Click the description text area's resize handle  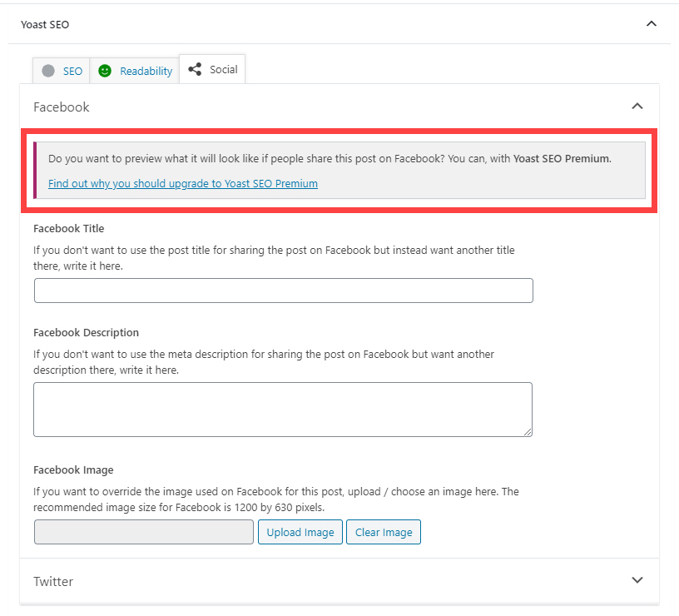pyautogui.click(x=528, y=432)
